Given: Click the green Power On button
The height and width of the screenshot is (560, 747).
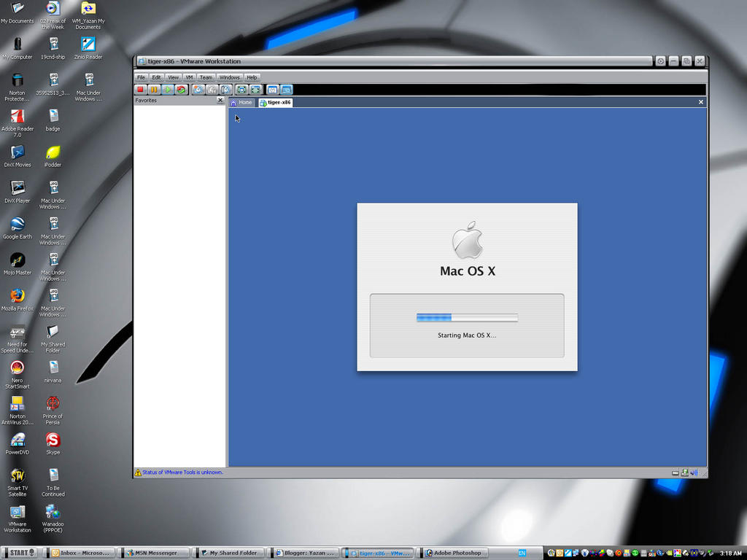Looking at the screenshot, I should click(x=168, y=89).
